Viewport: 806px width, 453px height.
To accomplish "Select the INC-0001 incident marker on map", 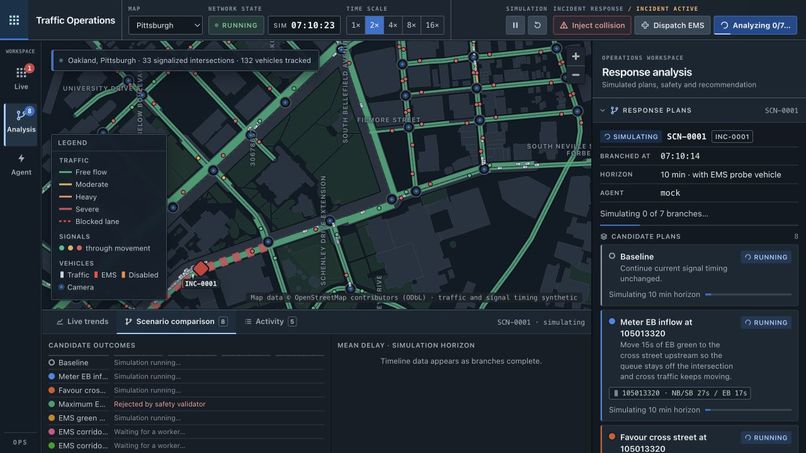I will pos(201,268).
